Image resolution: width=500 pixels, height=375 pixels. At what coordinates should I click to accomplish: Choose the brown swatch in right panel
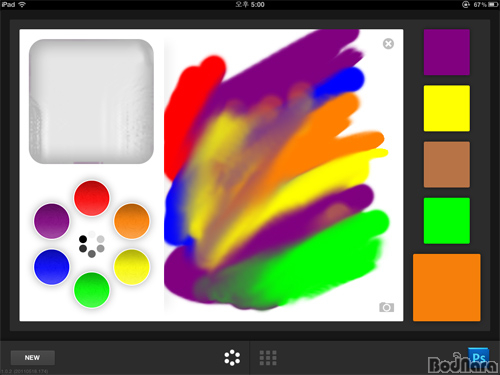pos(447,164)
